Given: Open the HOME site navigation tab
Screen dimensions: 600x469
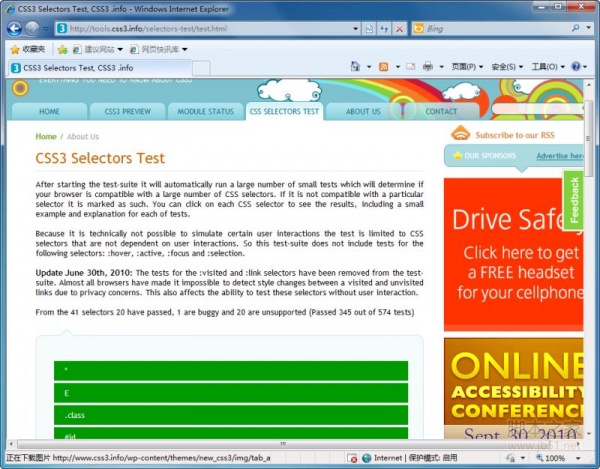Looking at the screenshot, I should tap(49, 111).
